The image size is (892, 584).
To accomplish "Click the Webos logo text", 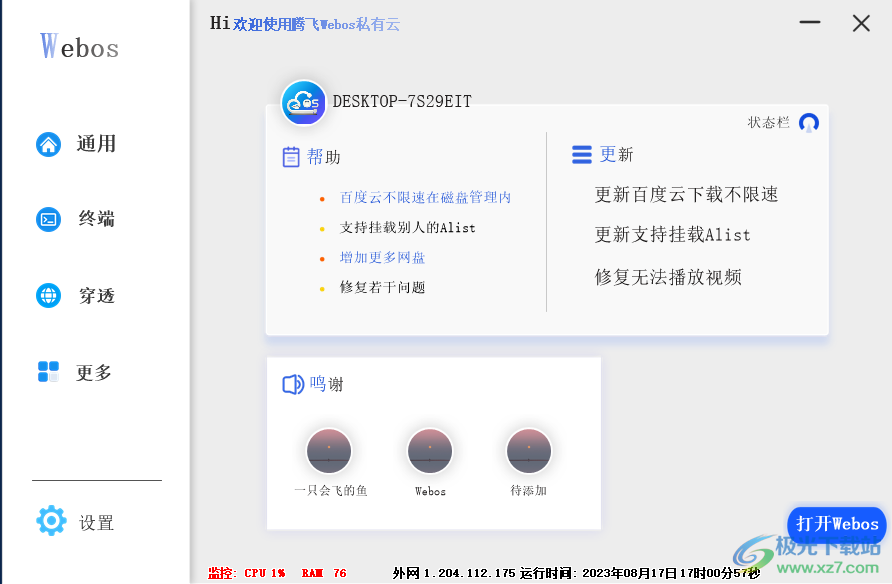I will 79,47.
